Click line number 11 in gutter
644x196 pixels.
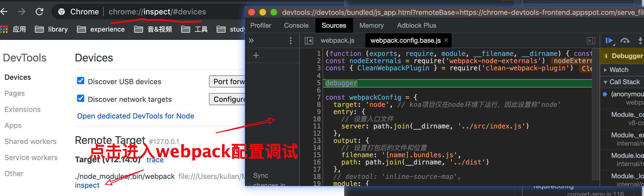coord(317,126)
